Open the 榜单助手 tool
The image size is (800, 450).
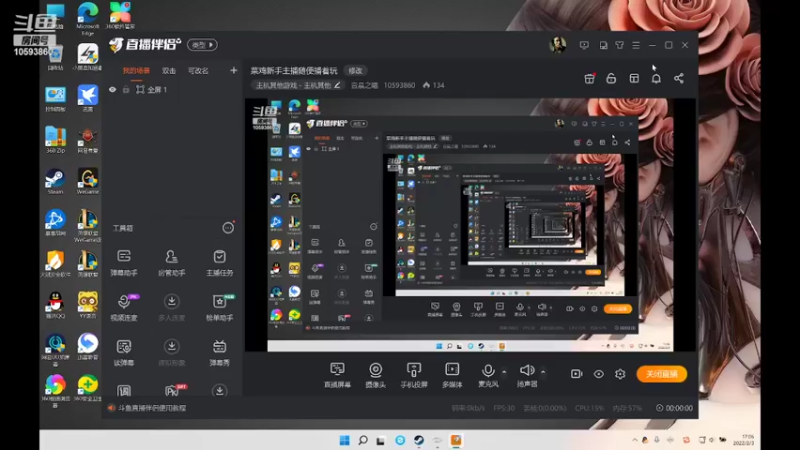[x=219, y=308]
